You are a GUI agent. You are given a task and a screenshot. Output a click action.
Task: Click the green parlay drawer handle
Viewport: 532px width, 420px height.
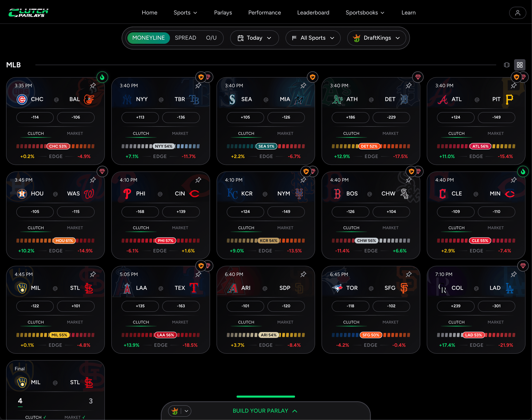(x=265, y=396)
